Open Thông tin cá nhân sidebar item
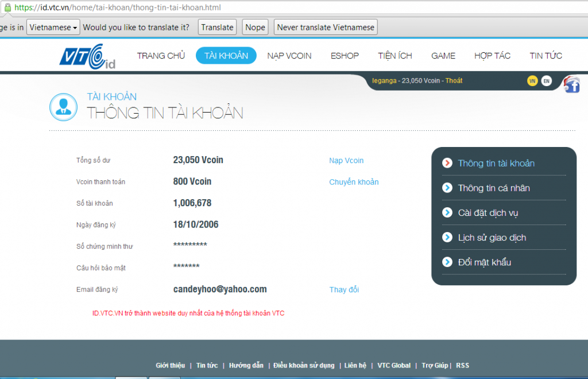 [x=494, y=188]
